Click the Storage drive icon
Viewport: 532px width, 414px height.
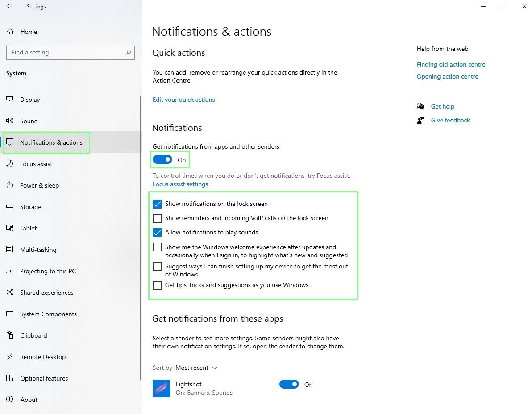pos(10,207)
